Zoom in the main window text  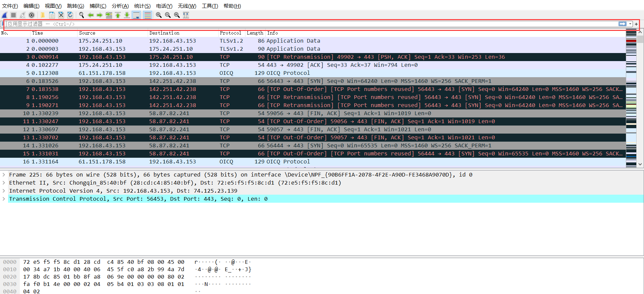point(158,15)
